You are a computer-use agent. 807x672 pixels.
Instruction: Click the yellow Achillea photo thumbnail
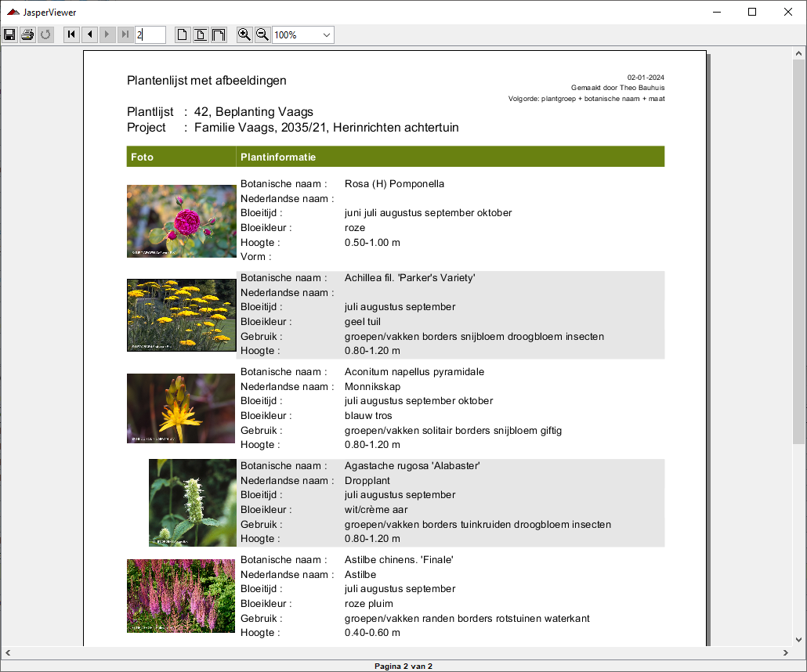click(x=181, y=315)
